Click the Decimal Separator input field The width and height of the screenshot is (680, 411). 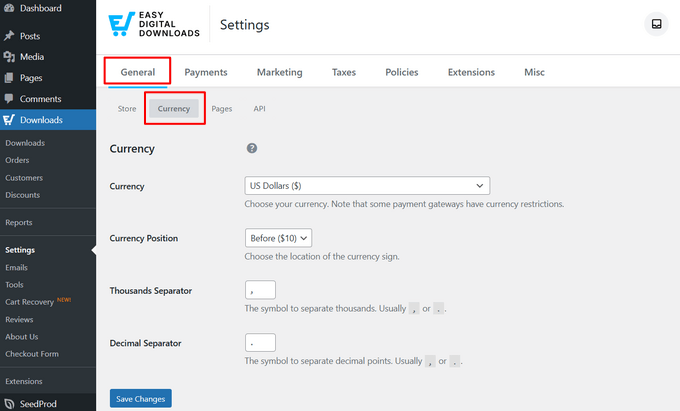click(x=260, y=343)
